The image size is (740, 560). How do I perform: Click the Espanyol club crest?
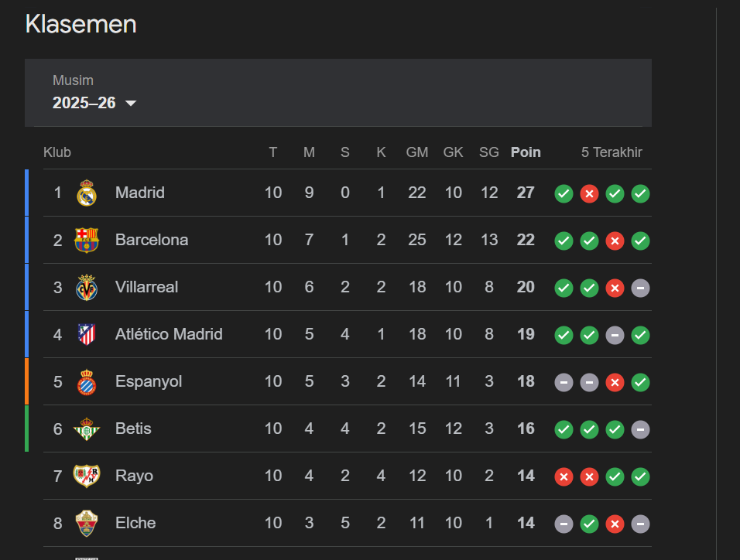[87, 381]
